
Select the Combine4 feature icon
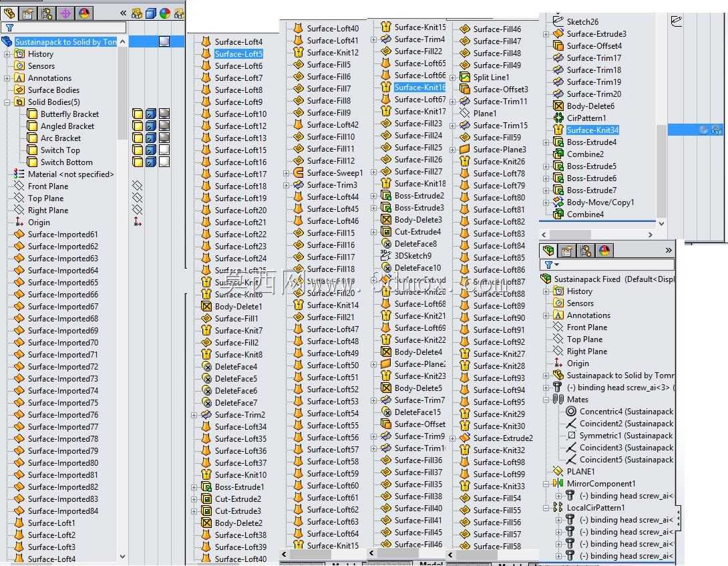click(558, 215)
